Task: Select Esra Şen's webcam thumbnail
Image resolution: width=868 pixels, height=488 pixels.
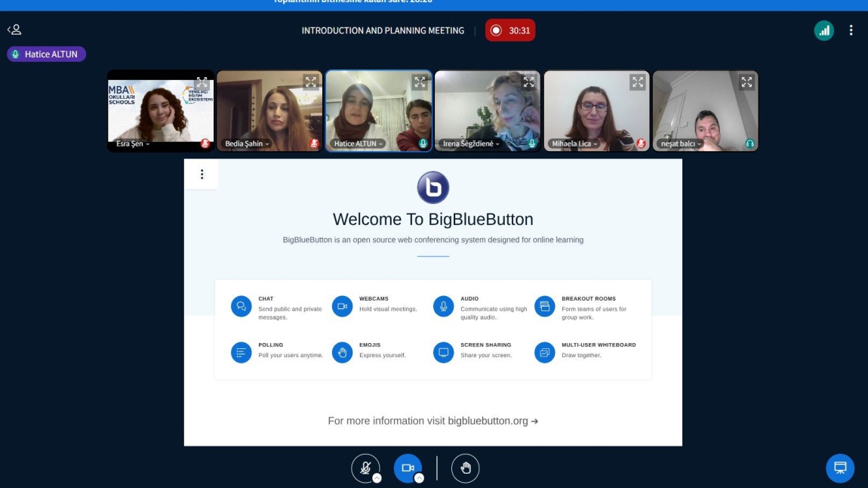Action: [161, 111]
